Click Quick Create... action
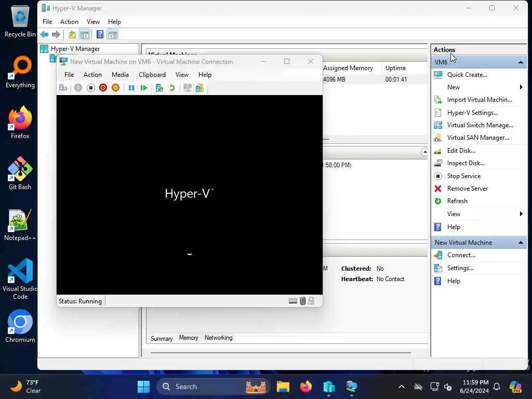532x399 pixels. 467,75
